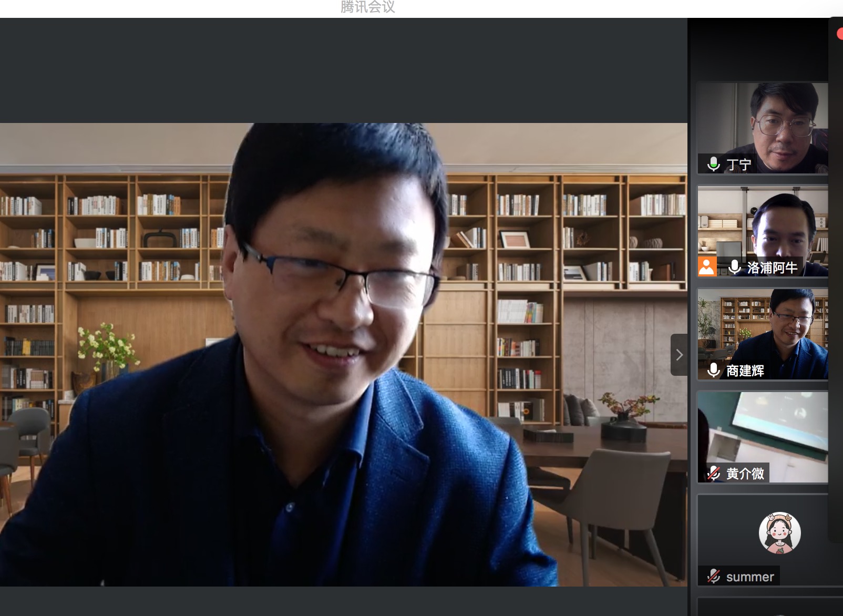Image resolution: width=843 pixels, height=616 pixels.
Task: Collapse the participant sidebar with the arrow
Action: coord(679,355)
